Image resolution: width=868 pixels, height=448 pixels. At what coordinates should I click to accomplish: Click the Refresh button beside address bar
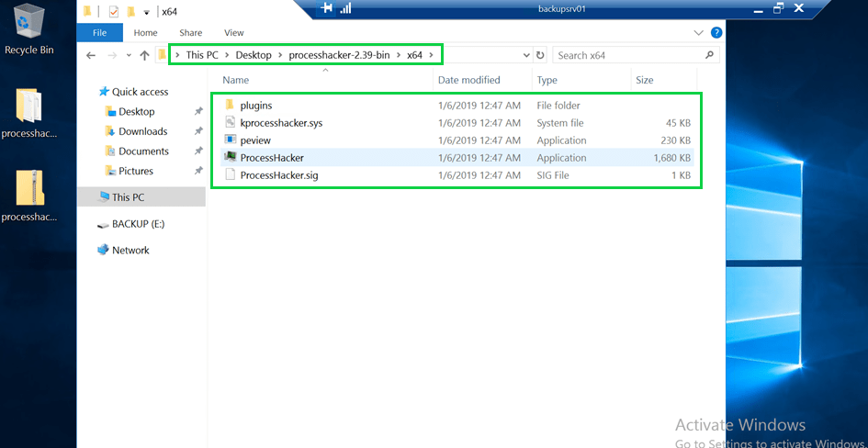[540, 55]
